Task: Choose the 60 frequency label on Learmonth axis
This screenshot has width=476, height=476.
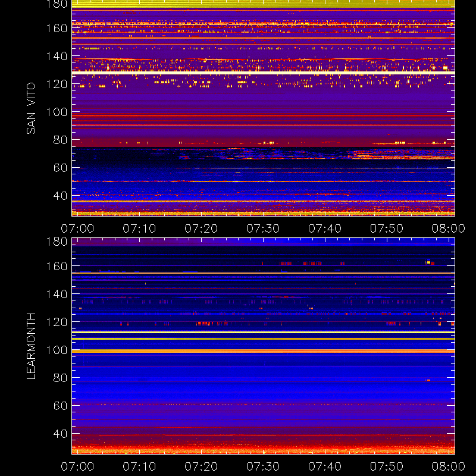Action: 60,406
